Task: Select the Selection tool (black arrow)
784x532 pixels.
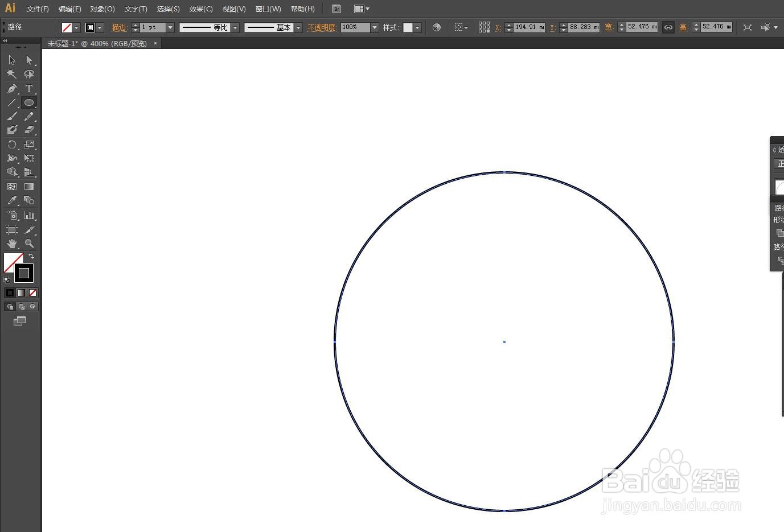Action: (12, 60)
